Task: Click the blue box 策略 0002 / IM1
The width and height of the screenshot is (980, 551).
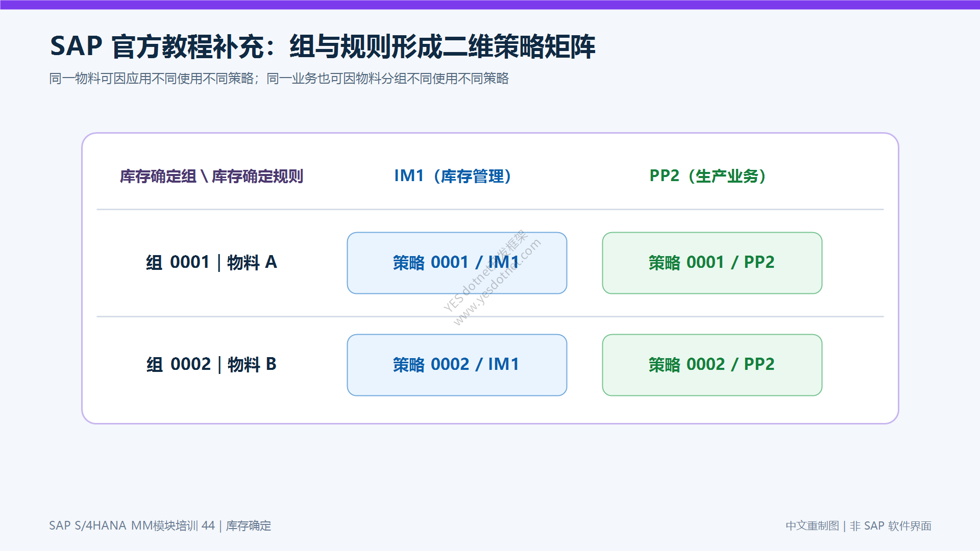Action: [x=457, y=365]
